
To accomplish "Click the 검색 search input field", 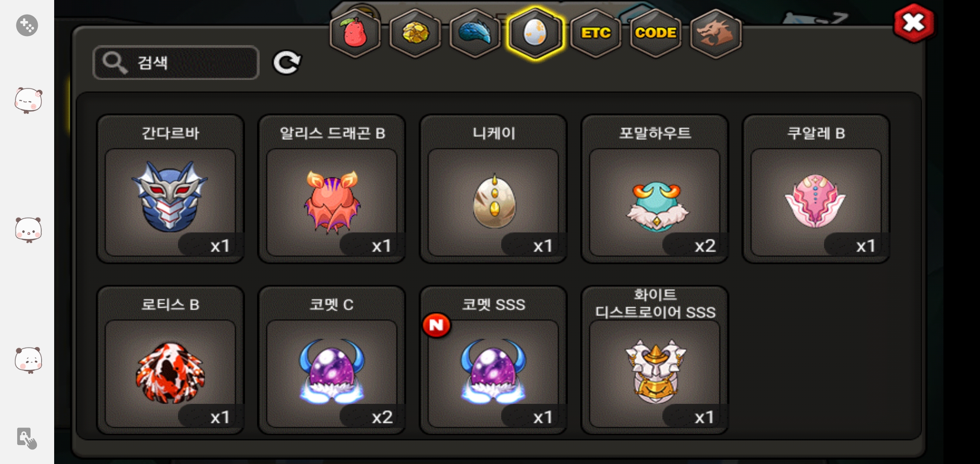I will click(176, 63).
